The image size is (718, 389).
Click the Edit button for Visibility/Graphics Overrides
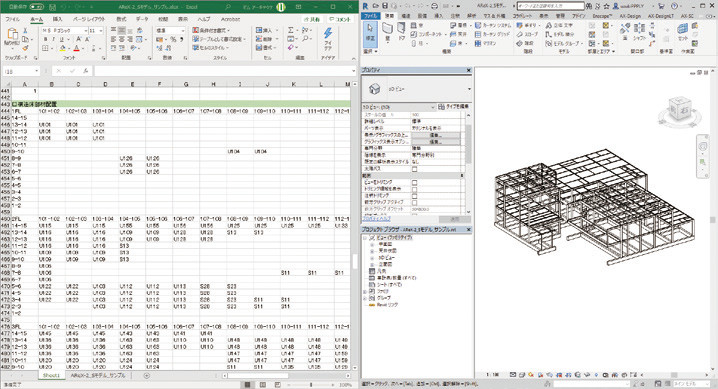[435, 135]
